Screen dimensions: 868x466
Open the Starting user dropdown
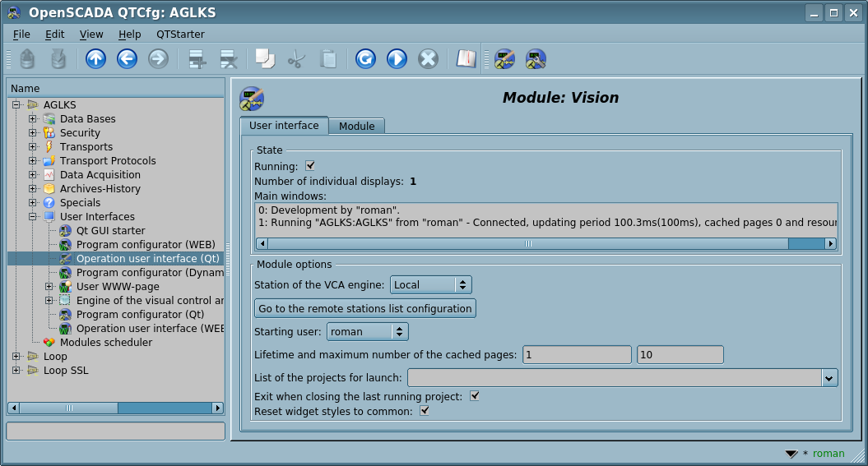click(368, 332)
